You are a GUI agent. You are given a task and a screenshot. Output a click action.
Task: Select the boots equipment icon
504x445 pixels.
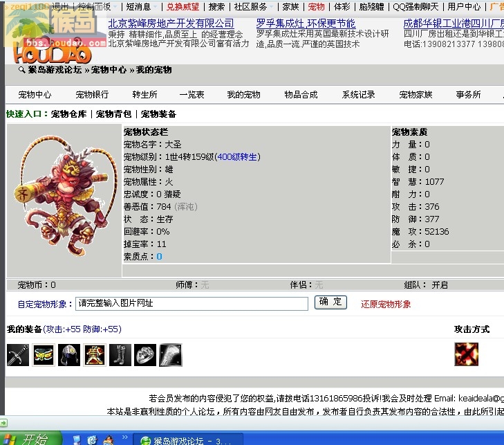(120, 355)
